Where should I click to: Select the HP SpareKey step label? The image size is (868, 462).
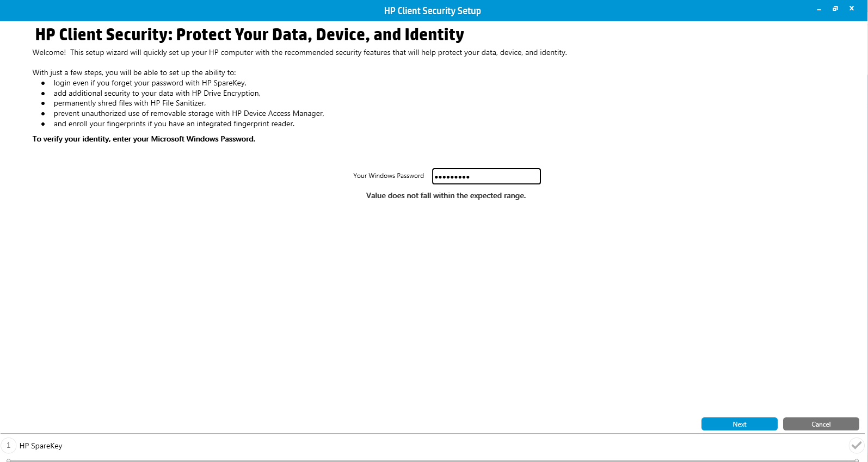(41, 446)
